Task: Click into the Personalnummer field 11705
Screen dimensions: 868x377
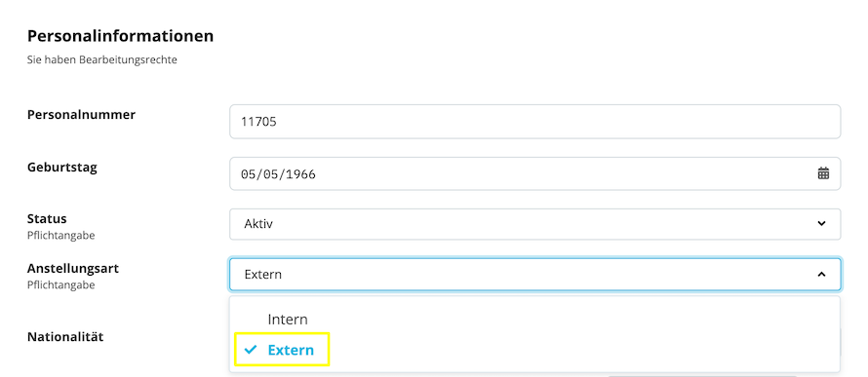Action: pyautogui.click(x=534, y=122)
